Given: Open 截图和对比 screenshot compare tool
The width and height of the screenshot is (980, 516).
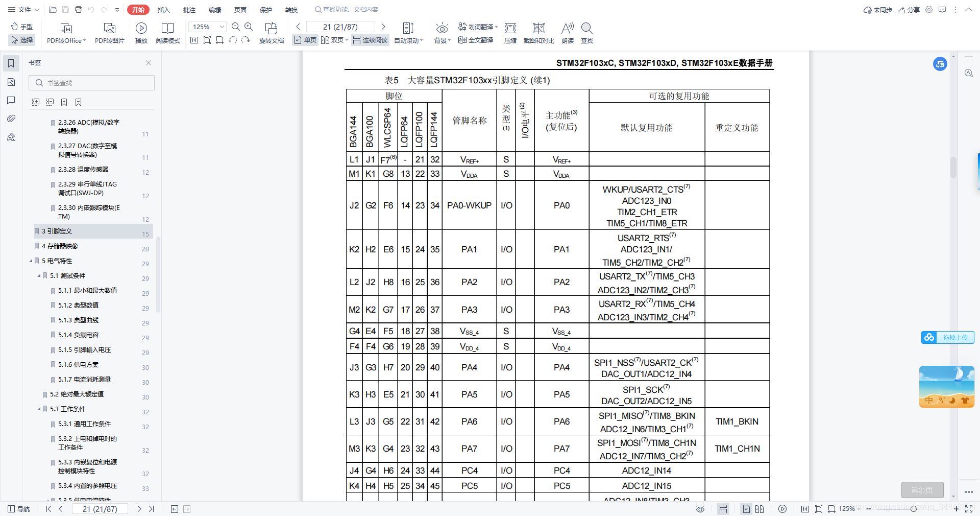Looking at the screenshot, I should [539, 33].
